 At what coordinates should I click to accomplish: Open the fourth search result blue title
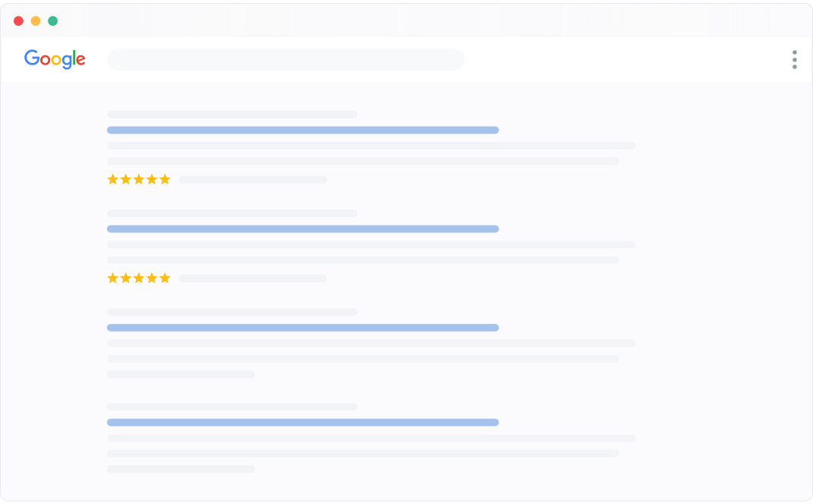coord(302,423)
